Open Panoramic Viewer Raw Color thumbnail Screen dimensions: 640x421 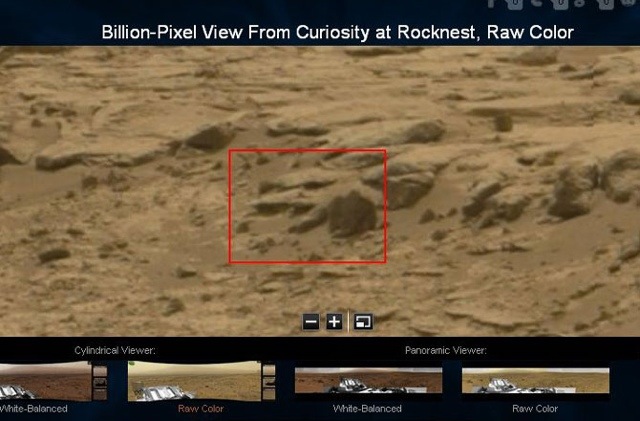click(536, 381)
